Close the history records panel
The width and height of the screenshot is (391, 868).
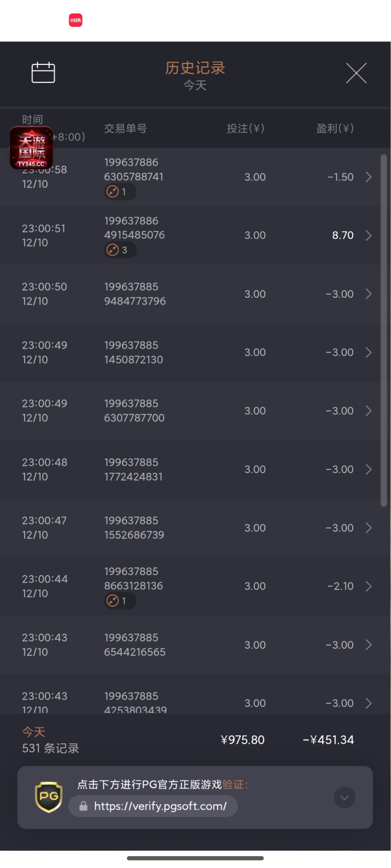pyautogui.click(x=356, y=73)
